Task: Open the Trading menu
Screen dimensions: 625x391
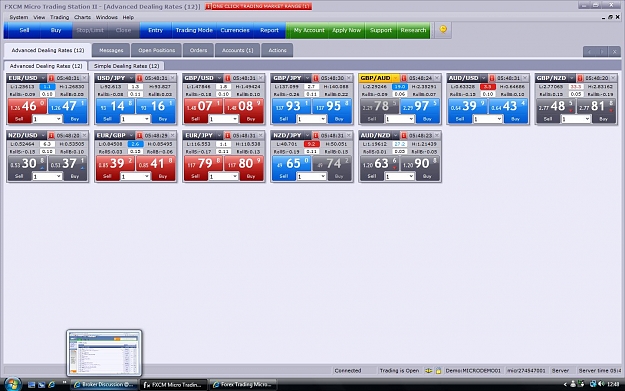Action: [x=59, y=18]
